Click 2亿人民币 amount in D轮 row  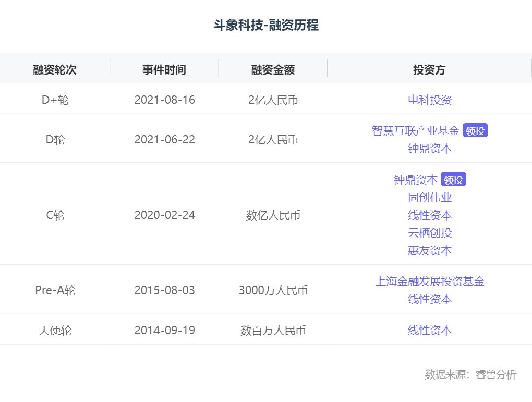(273, 139)
